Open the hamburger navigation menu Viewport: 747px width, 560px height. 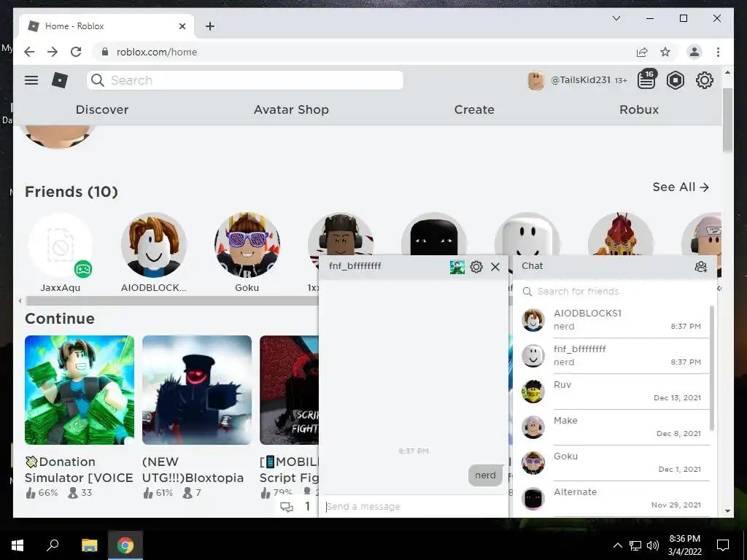click(31, 80)
